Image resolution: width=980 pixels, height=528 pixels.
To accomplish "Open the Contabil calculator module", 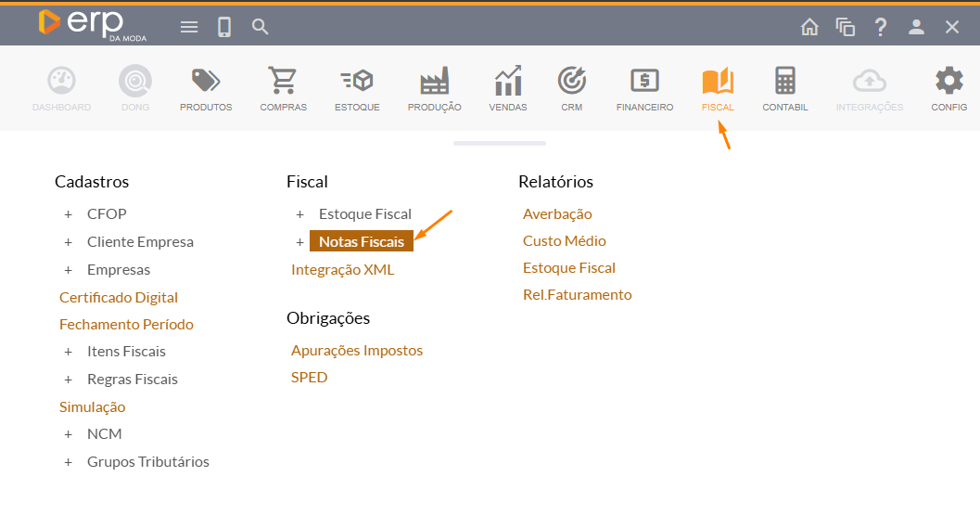I will pos(785,83).
